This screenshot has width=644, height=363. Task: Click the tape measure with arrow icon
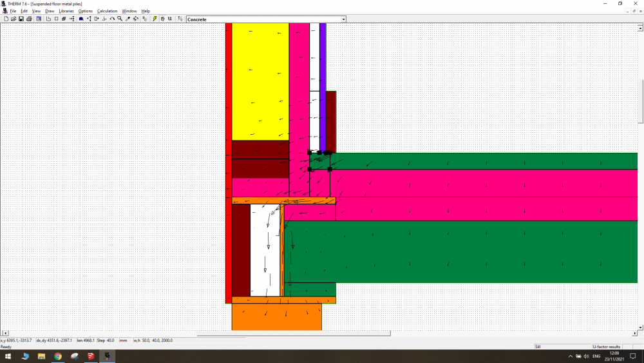click(71, 19)
